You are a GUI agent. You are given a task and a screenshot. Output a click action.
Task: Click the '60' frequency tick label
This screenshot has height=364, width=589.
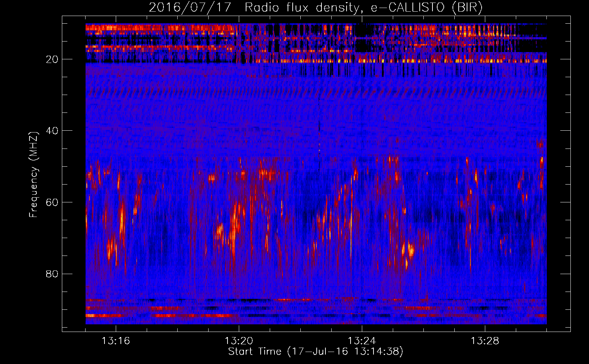pos(52,202)
